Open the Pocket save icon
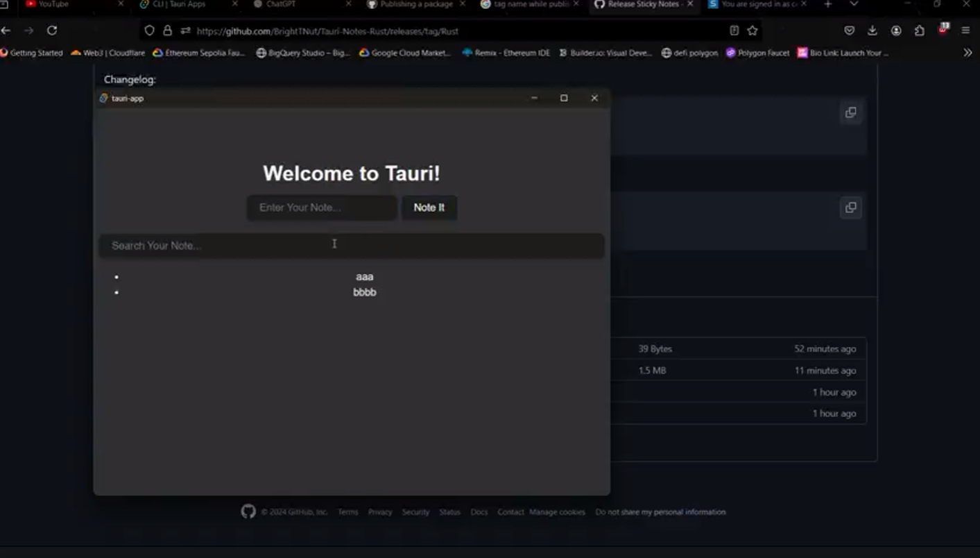This screenshot has height=558, width=980. (x=849, y=31)
